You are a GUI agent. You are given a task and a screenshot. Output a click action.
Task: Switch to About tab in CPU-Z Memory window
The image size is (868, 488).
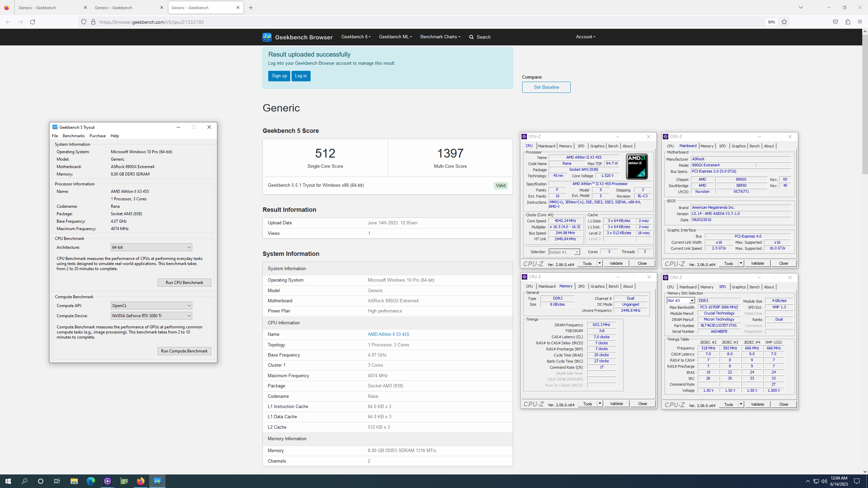628,287
